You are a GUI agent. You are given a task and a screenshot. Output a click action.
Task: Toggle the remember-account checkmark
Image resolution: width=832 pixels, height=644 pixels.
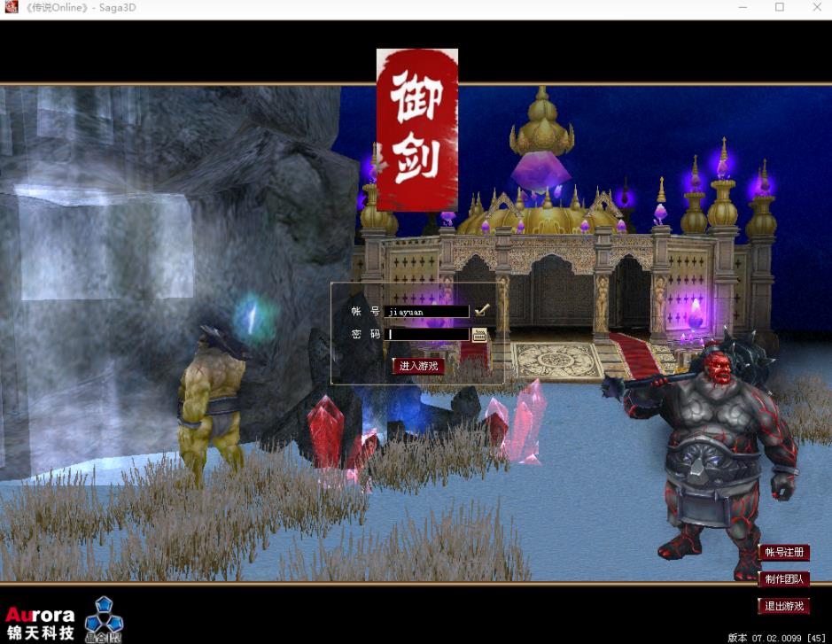(x=482, y=310)
